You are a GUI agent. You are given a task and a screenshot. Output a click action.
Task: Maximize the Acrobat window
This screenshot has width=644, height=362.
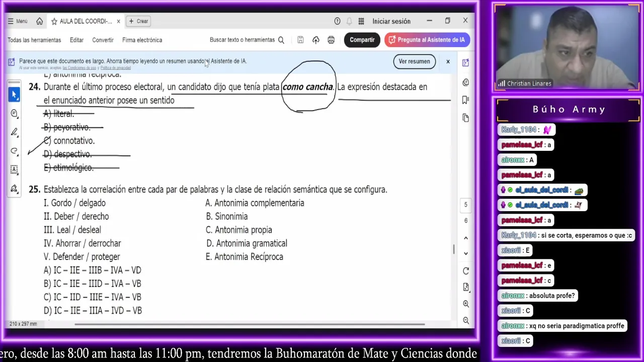click(447, 21)
